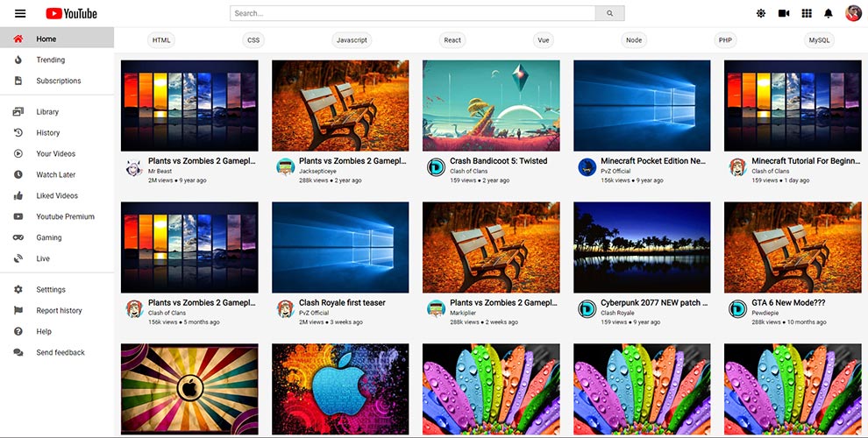Click the Help question mark icon
Image resolution: width=868 pixels, height=438 pixels.
[x=18, y=332]
